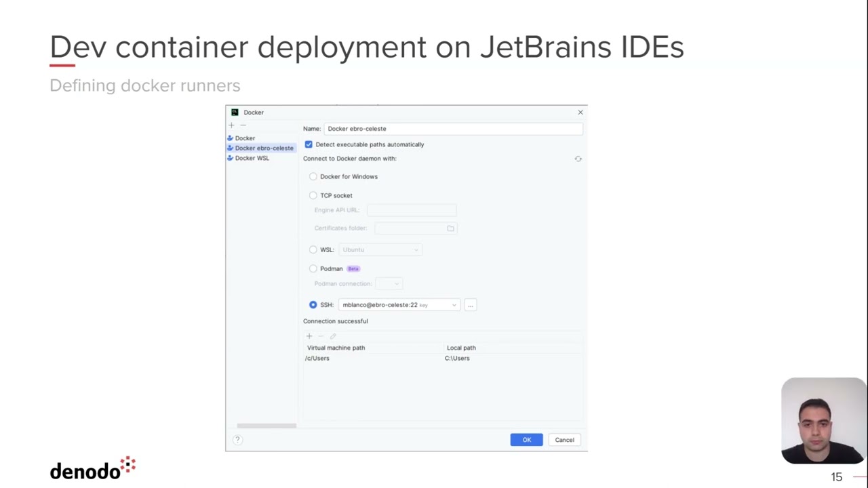Image resolution: width=868 pixels, height=488 pixels.
Task: Click the Docker dialog title bar app icon
Action: coord(235,113)
